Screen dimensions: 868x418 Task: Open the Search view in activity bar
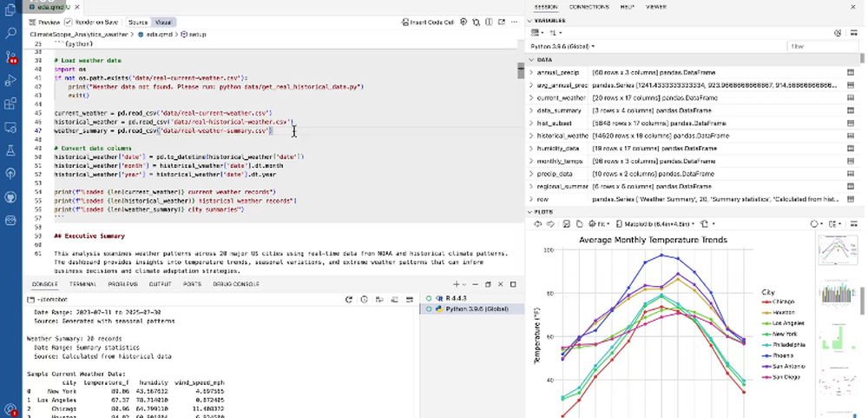pyautogui.click(x=11, y=33)
